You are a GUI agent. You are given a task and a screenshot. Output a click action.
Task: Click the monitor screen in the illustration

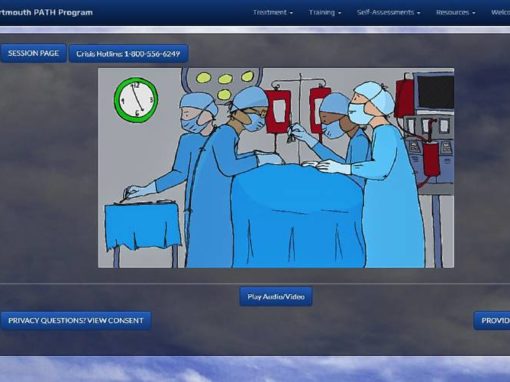pyautogui.click(x=435, y=91)
